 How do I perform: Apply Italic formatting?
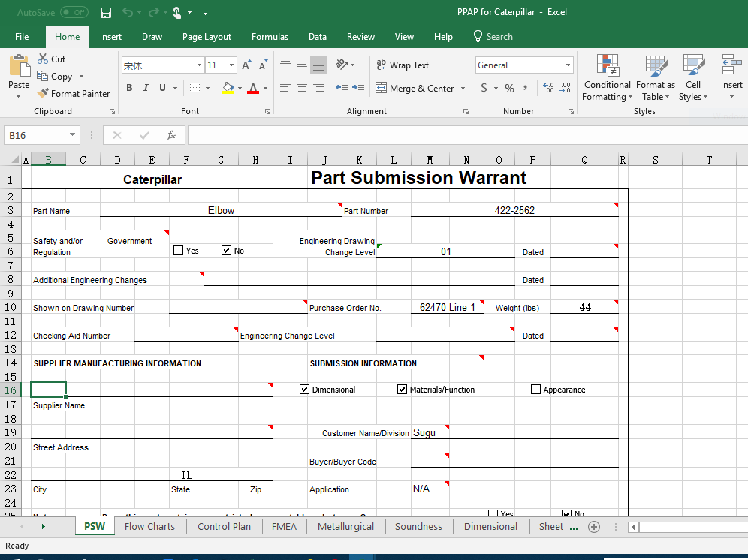click(x=146, y=88)
